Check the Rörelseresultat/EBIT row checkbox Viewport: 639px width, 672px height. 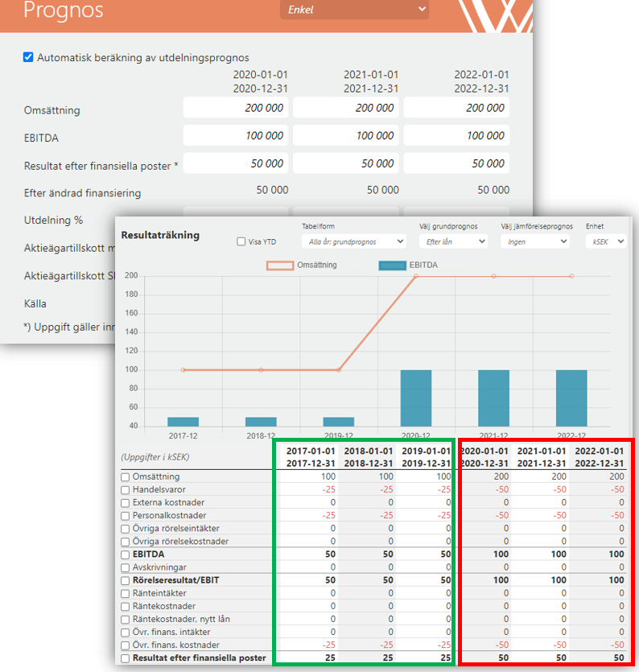[125, 581]
